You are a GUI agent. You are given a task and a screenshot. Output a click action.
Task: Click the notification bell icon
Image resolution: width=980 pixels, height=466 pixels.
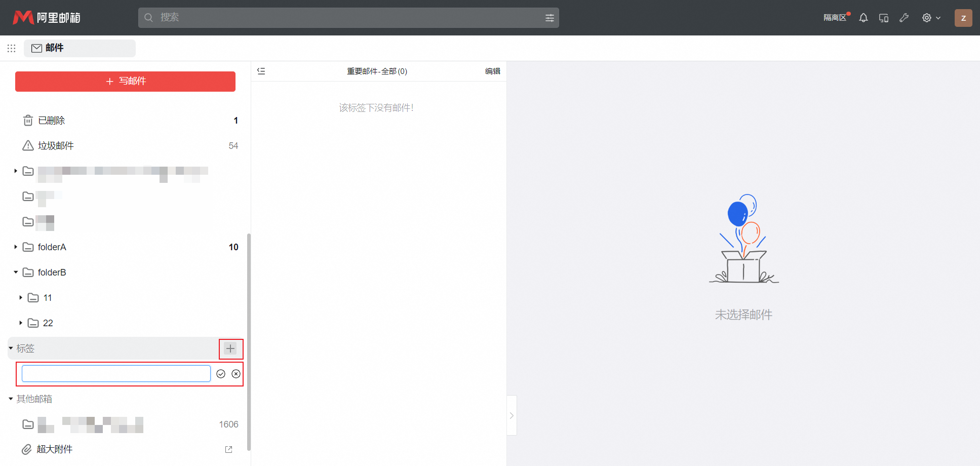(x=864, y=18)
